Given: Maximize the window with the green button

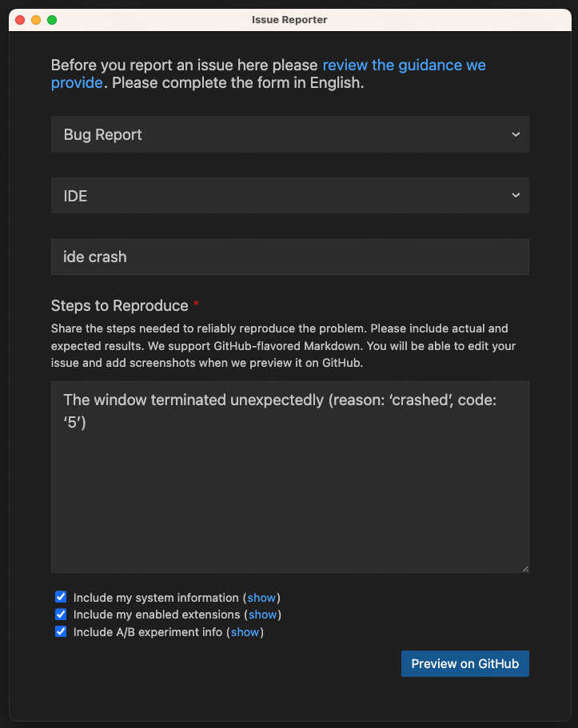Looking at the screenshot, I should 52,20.
